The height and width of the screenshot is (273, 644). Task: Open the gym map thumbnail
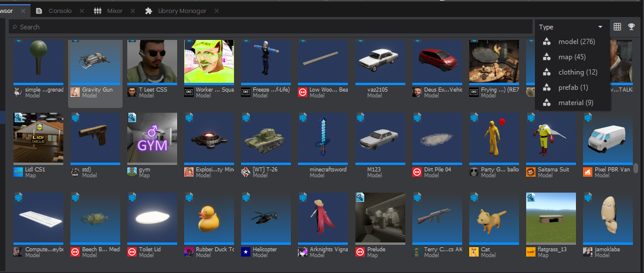pyautogui.click(x=152, y=139)
